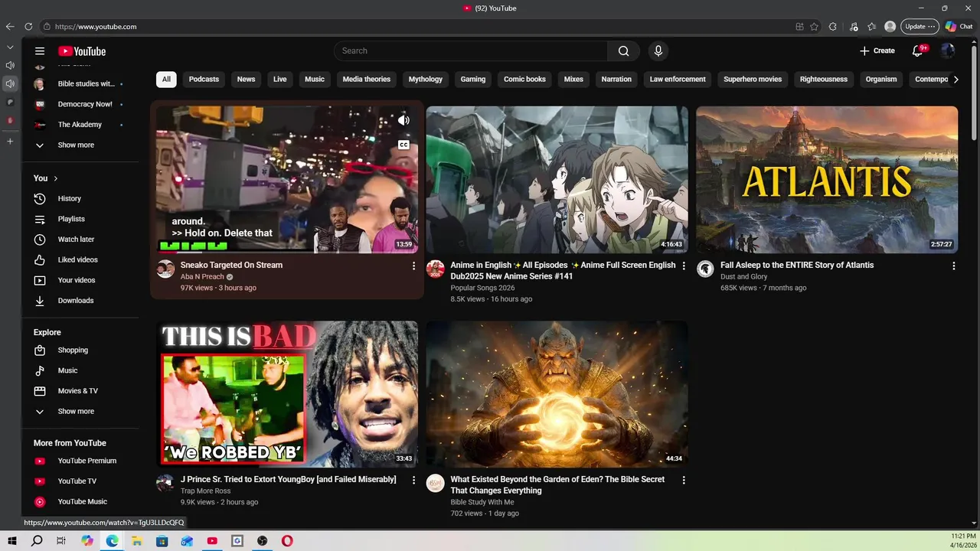Screen dimensions: 980x551
Task: Toggle the browser side panel speaker icon
Action: pyautogui.click(x=10, y=83)
